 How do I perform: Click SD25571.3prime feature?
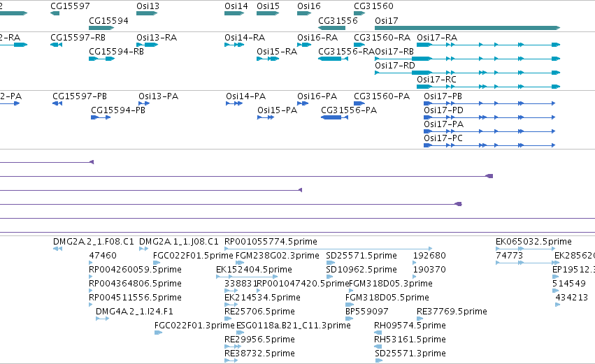pos(410,354)
